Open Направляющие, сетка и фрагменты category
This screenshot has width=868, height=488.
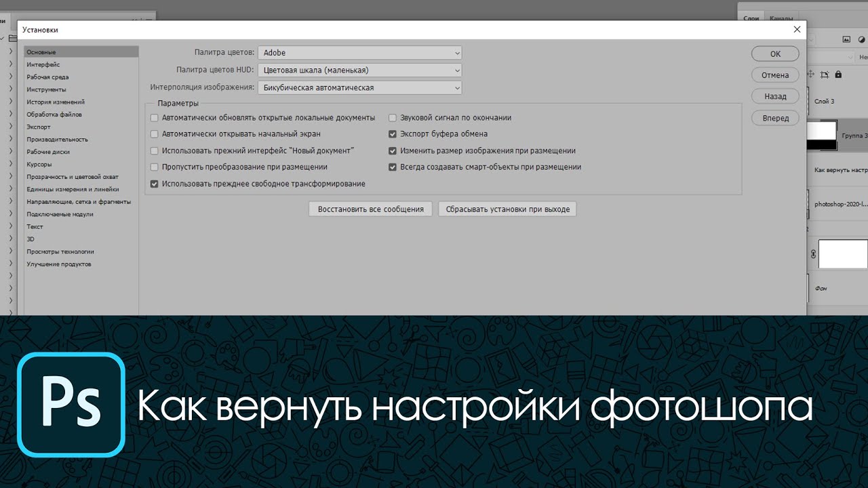click(x=81, y=201)
